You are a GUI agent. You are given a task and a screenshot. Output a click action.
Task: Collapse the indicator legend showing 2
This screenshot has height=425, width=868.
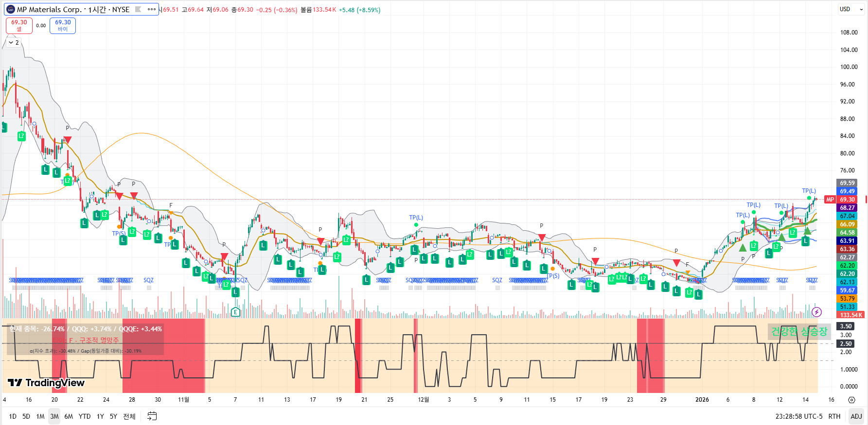coord(14,43)
